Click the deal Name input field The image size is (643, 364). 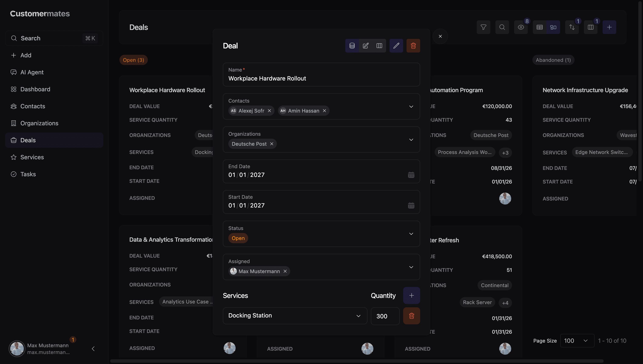point(321,79)
